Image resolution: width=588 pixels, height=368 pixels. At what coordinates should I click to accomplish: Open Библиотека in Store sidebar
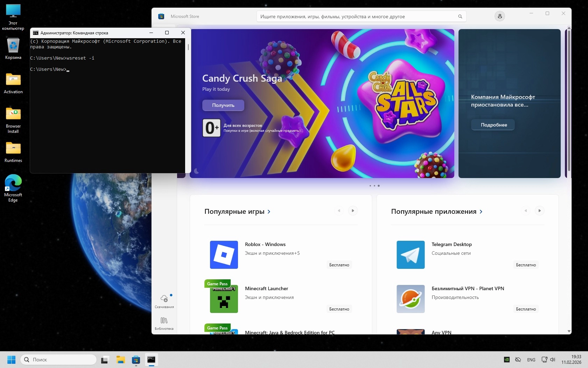tap(164, 323)
